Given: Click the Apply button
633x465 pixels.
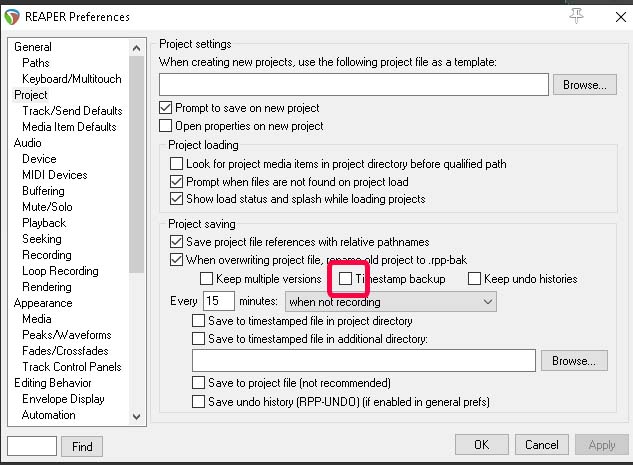Looking at the screenshot, I should pyautogui.click(x=602, y=445).
